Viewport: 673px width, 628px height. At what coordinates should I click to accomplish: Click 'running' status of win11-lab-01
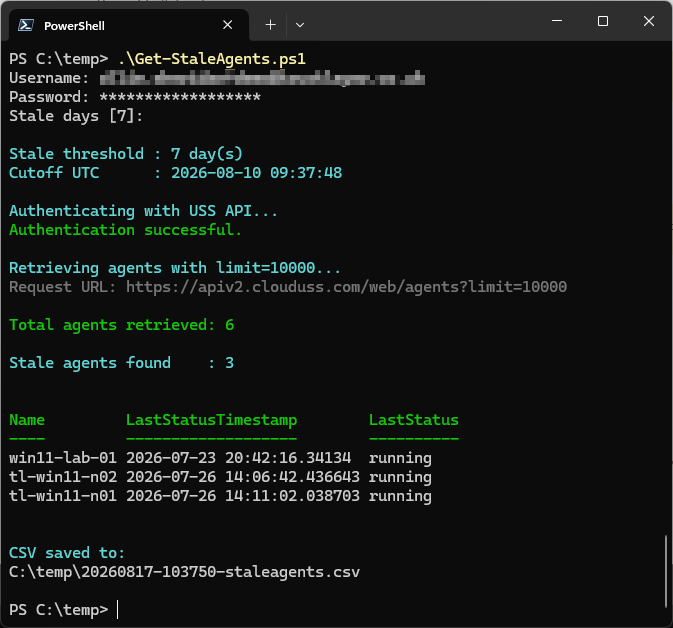pyautogui.click(x=400, y=458)
